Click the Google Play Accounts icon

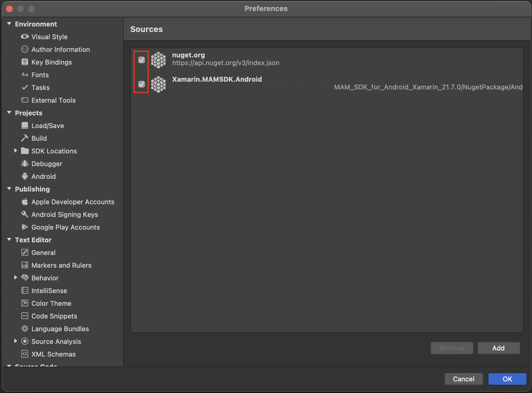coord(25,227)
